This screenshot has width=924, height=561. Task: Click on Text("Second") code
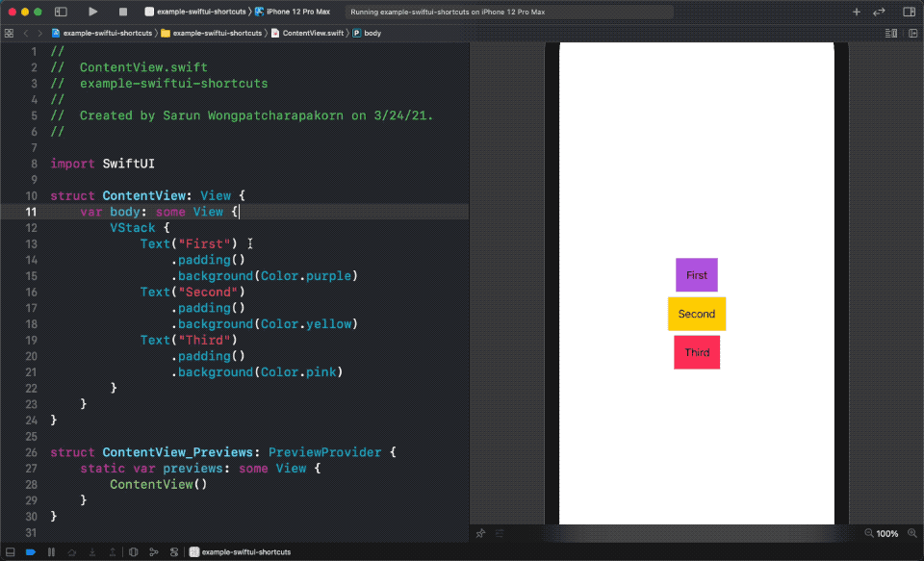[x=192, y=293]
